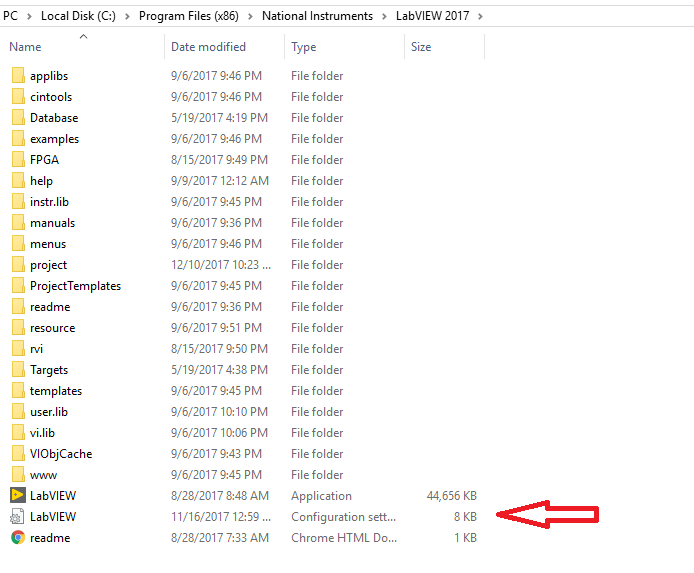Sort by Date modified column header
The image size is (694, 573).
tap(208, 47)
